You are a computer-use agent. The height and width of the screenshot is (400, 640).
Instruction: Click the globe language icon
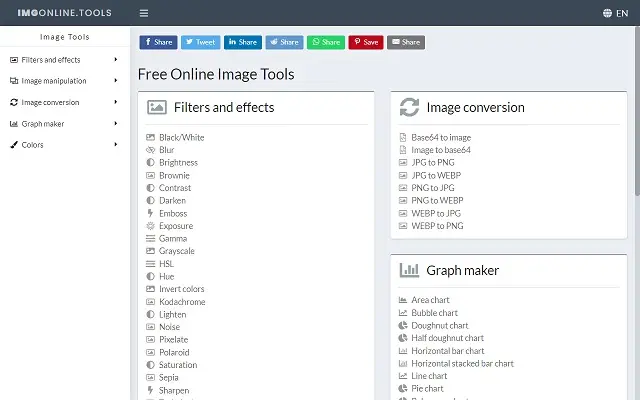(x=607, y=13)
